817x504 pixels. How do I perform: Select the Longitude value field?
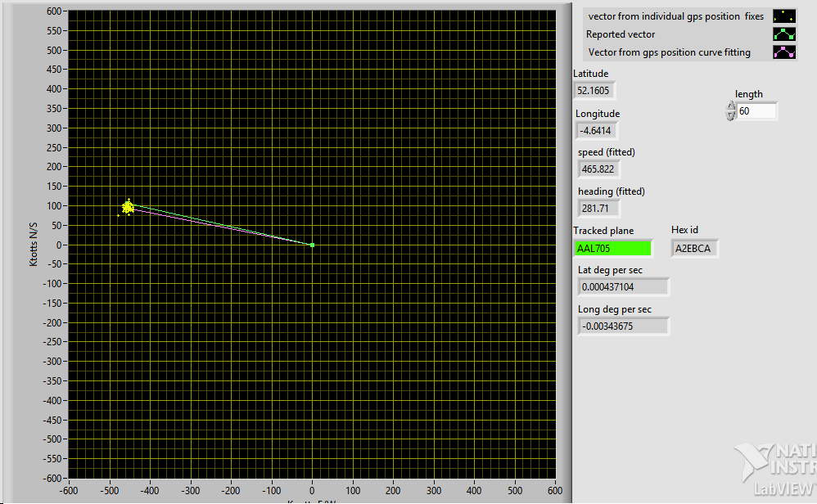click(596, 131)
